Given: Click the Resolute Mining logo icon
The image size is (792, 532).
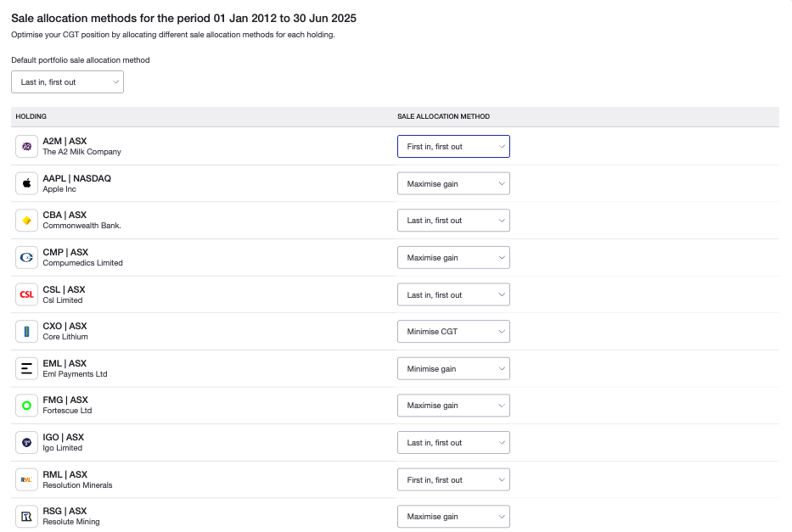Looking at the screenshot, I should click(27, 517).
